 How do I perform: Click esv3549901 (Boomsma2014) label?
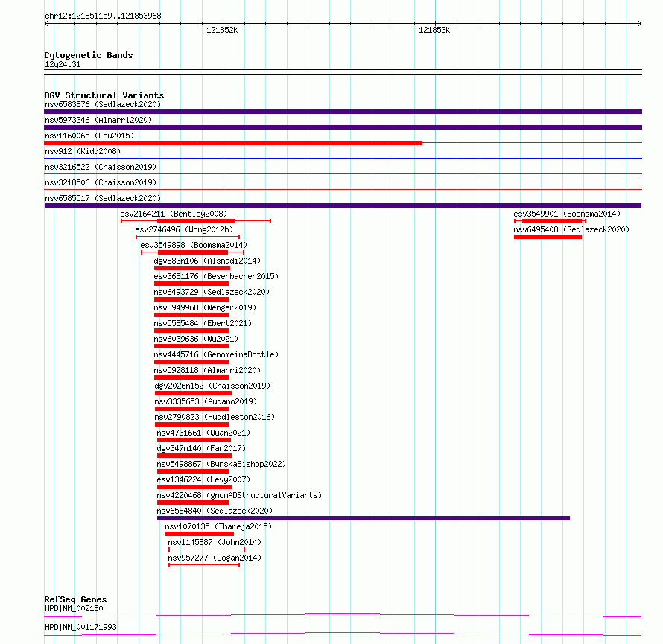pyautogui.click(x=567, y=214)
